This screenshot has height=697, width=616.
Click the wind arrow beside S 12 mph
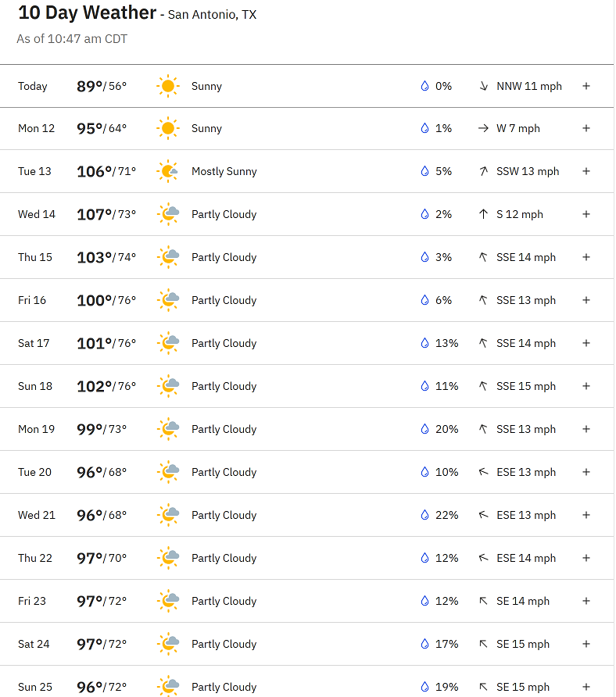(x=483, y=214)
